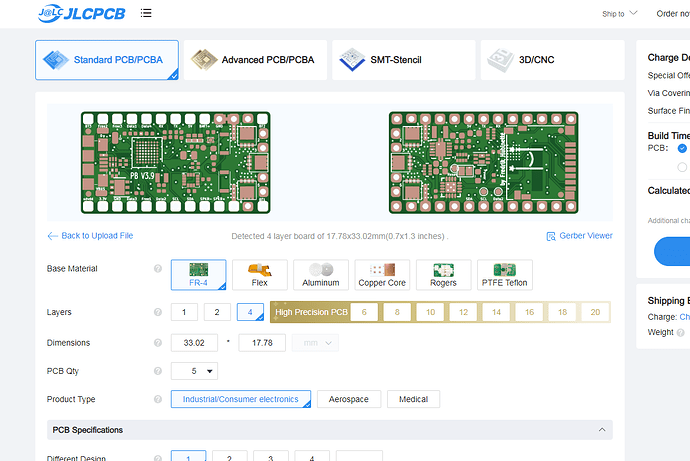Choose PTFE Teflon base material
The image size is (690, 461).
pyautogui.click(x=505, y=275)
